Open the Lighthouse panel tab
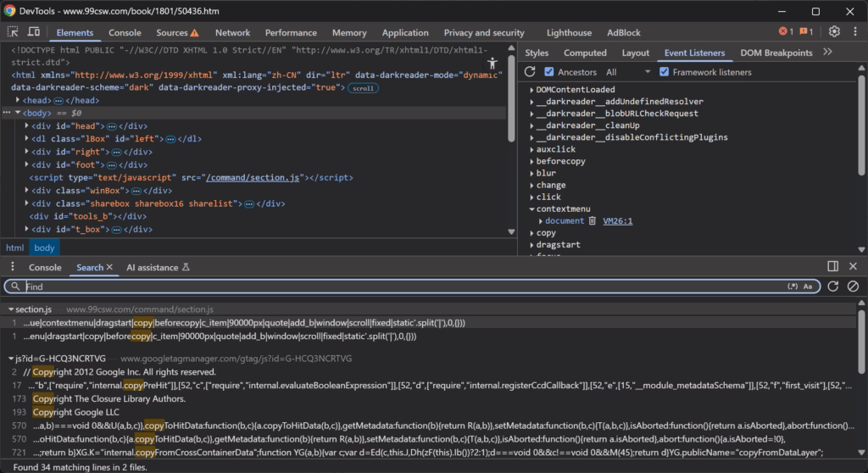 pyautogui.click(x=569, y=33)
